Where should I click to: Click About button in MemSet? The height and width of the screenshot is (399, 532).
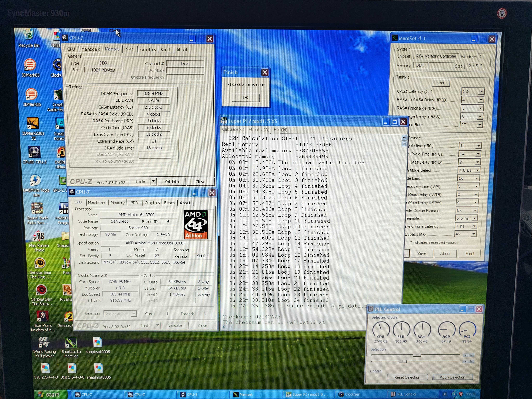point(445,254)
